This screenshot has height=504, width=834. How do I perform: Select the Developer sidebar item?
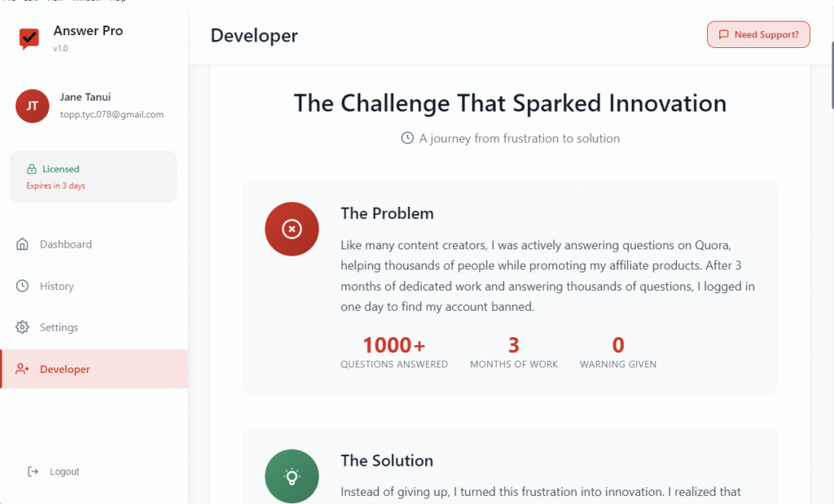pos(94,369)
